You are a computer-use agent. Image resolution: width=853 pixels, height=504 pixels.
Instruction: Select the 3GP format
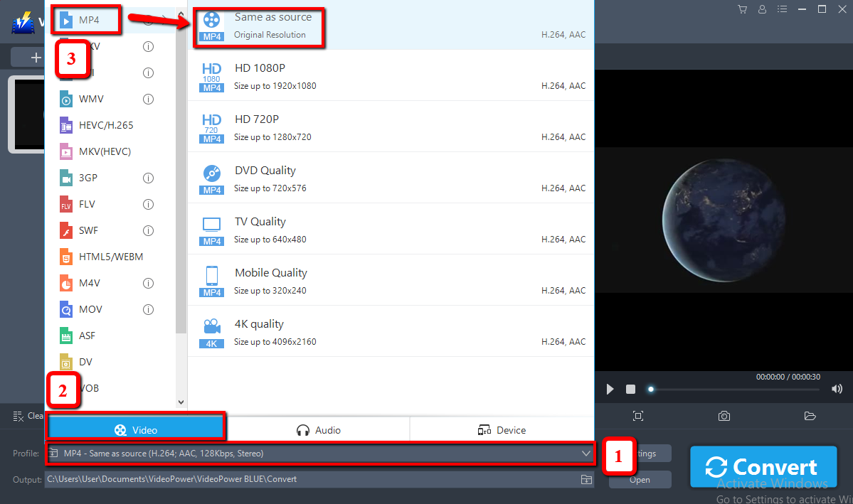point(88,177)
